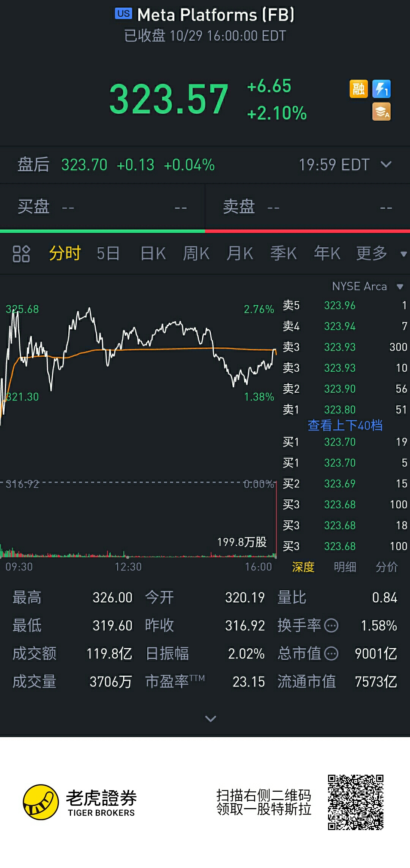Open 查看上下40档 depth levels link
This screenshot has width=410, height=868.
pyautogui.click(x=345, y=425)
